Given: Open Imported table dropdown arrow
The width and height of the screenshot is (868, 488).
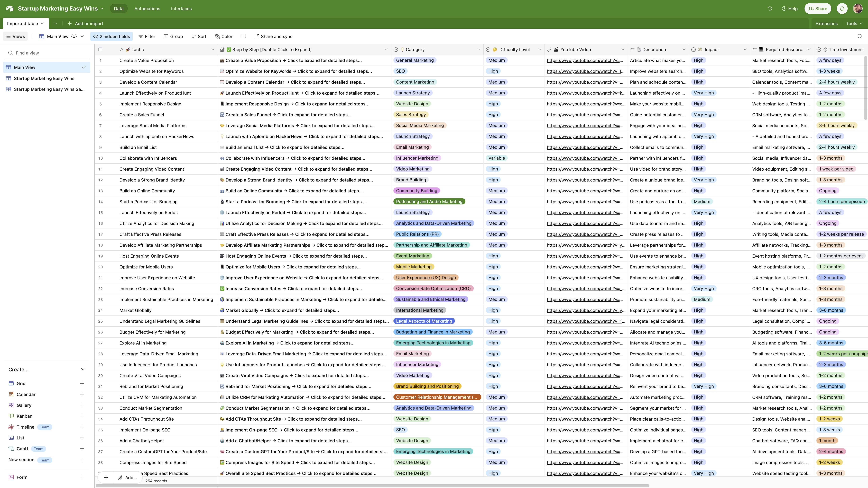Looking at the screenshot, I should 42,24.
